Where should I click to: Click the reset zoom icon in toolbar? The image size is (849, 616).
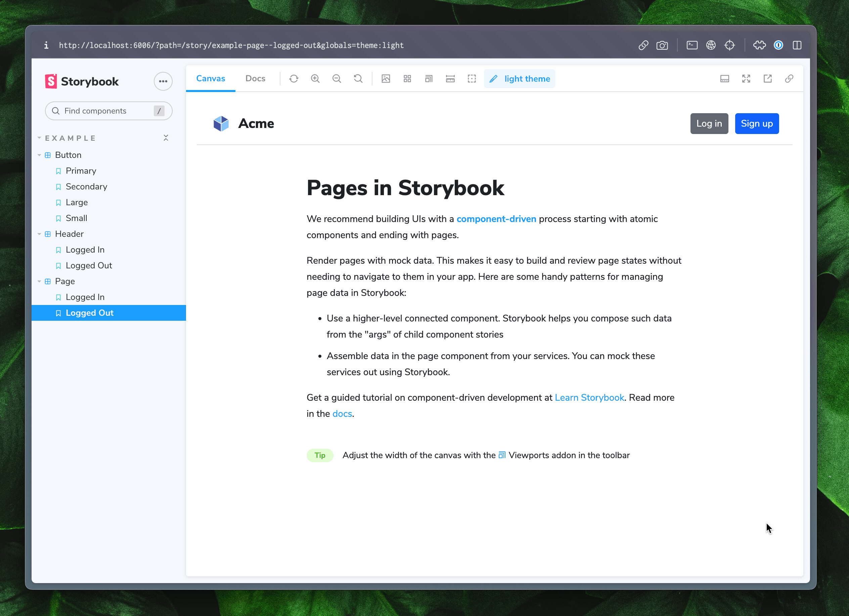tap(358, 79)
